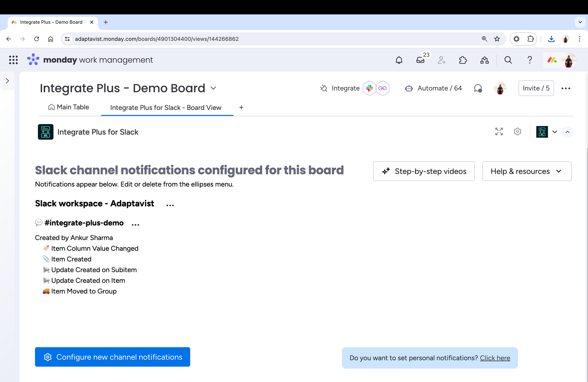Open the notifications bell
The height and width of the screenshot is (382, 588).
click(x=399, y=60)
